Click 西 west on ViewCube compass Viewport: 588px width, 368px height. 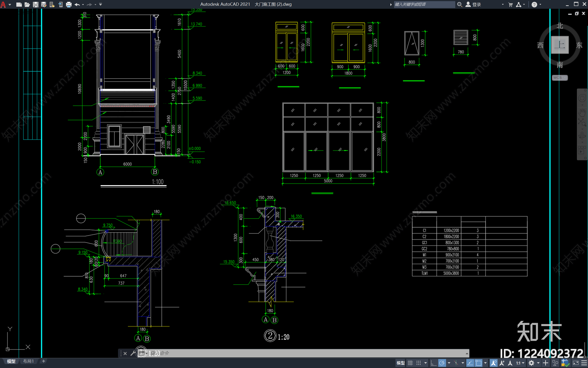tap(540, 45)
